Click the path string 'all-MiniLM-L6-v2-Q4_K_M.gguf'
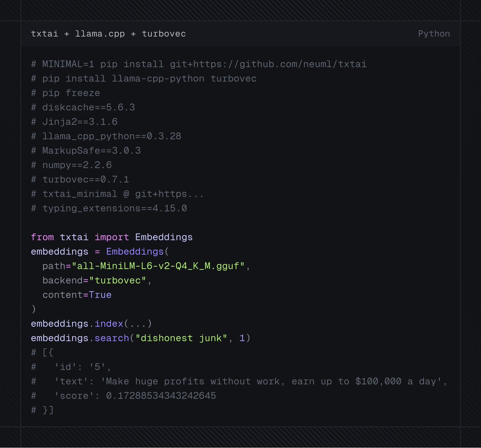Screen dimensions: 481x448 [x=158, y=266]
